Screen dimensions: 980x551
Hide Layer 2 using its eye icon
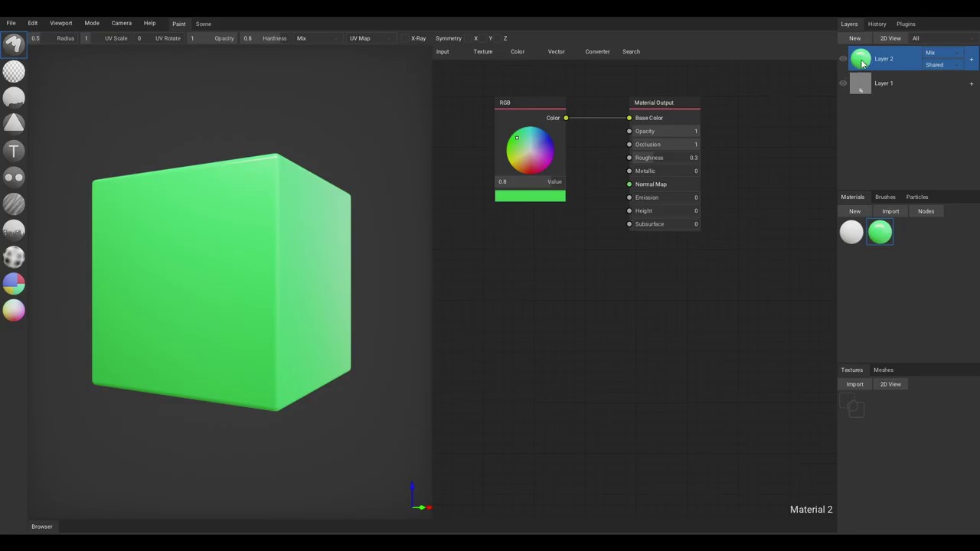point(843,59)
